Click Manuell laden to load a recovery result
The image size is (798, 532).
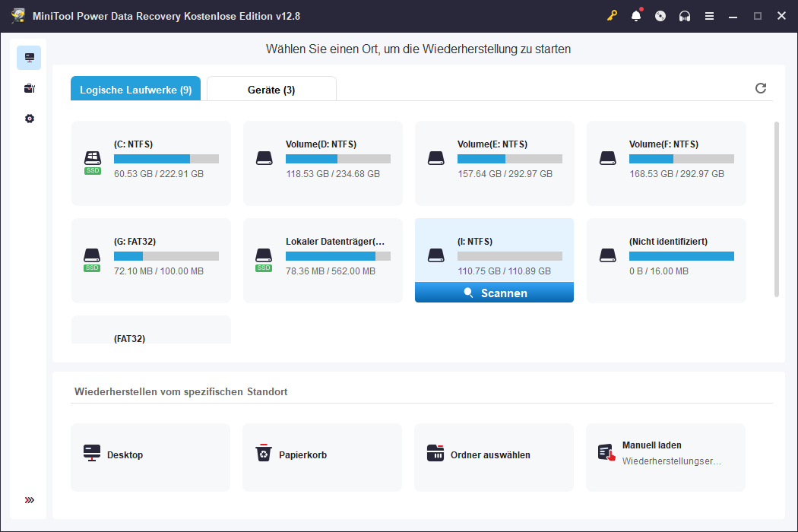click(665, 457)
